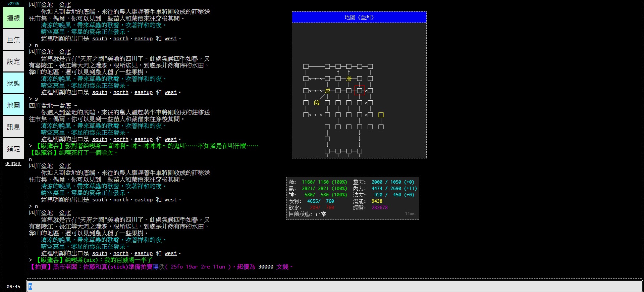Click the auction starting price 30000
This screenshot has height=292, width=644.
coord(266,267)
